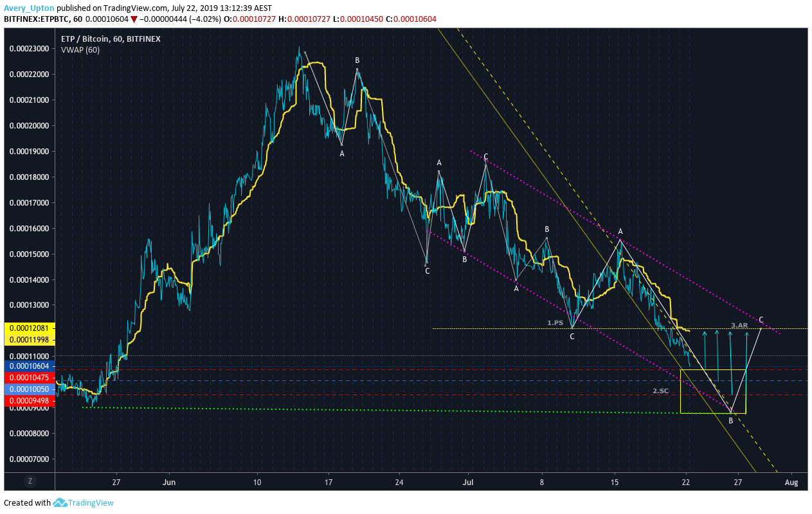Select the 1.PS annotation on the chart
Screen dimensions: 812x514
pyautogui.click(x=555, y=323)
